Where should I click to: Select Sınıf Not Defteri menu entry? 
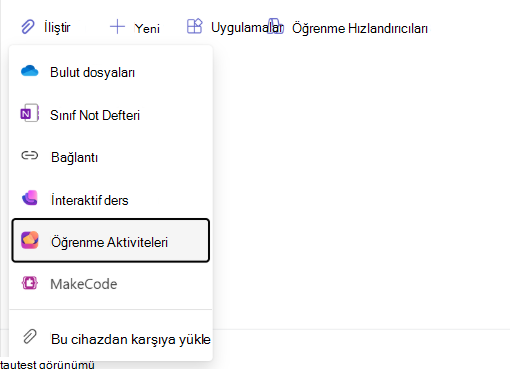111,115
